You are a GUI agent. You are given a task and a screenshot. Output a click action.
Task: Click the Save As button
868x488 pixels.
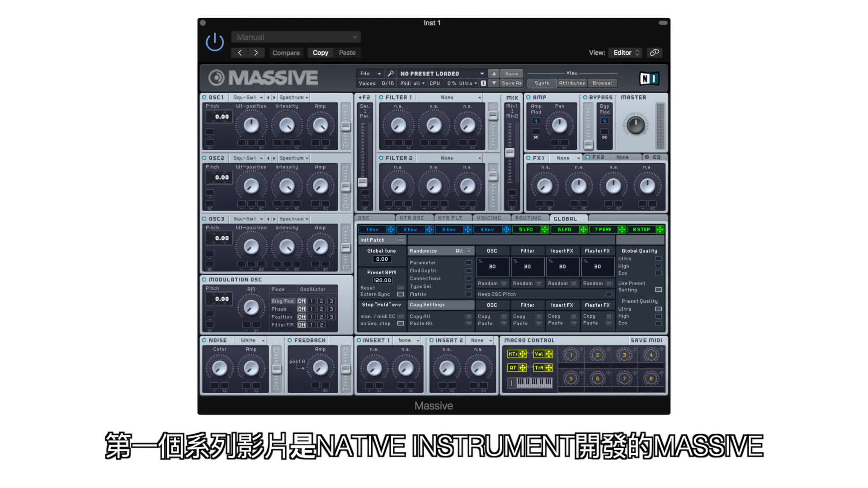(511, 83)
